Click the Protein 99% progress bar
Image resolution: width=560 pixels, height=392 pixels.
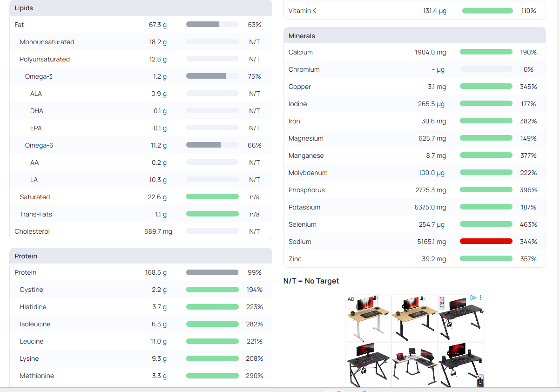[212, 272]
